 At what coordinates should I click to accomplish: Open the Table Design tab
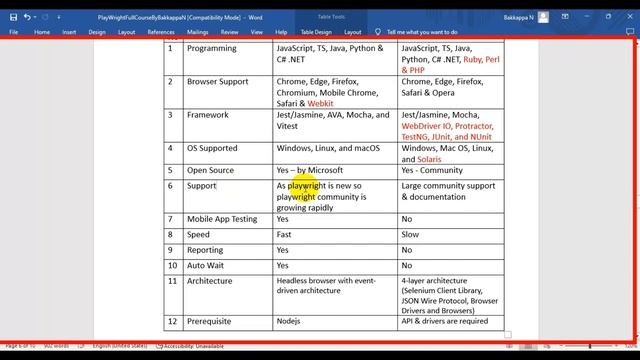(316, 32)
